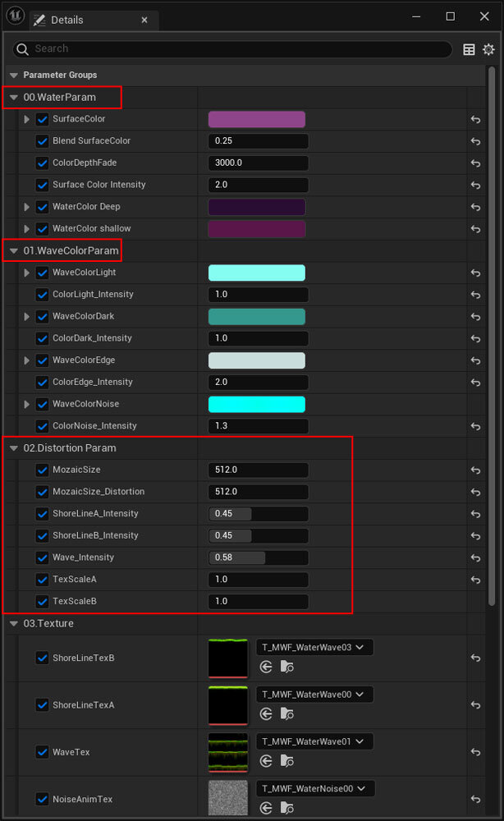Click reset arrow for ColorDepthFade

(475, 163)
